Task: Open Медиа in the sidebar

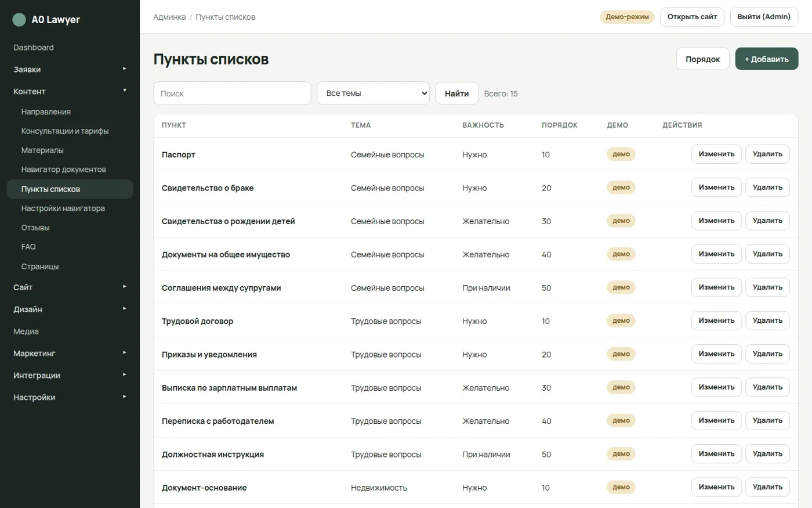Action: [x=70, y=332]
